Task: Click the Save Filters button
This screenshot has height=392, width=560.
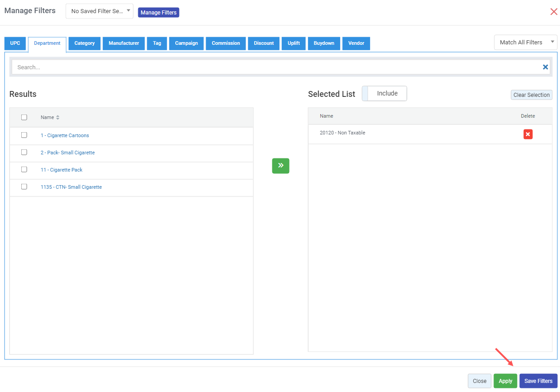Action: (538, 381)
